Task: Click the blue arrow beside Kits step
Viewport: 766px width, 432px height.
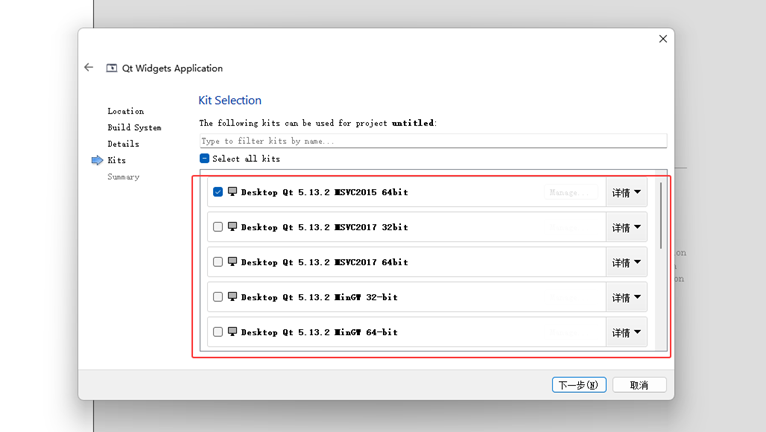Action: [x=97, y=160]
